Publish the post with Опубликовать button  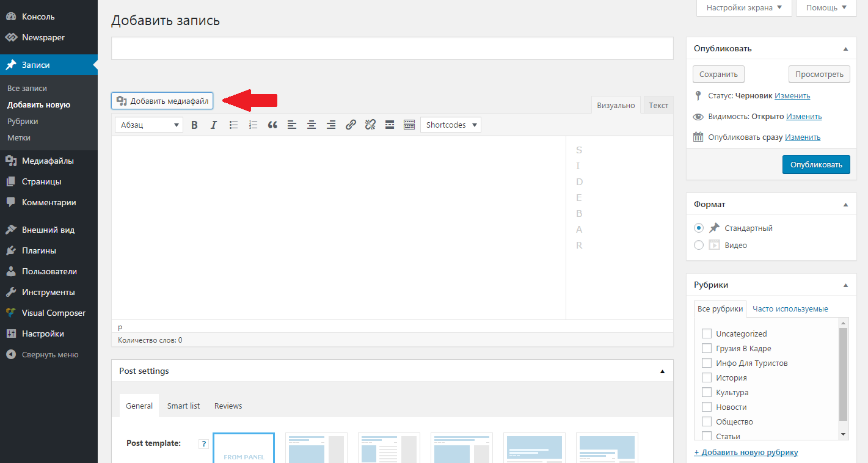coord(816,164)
